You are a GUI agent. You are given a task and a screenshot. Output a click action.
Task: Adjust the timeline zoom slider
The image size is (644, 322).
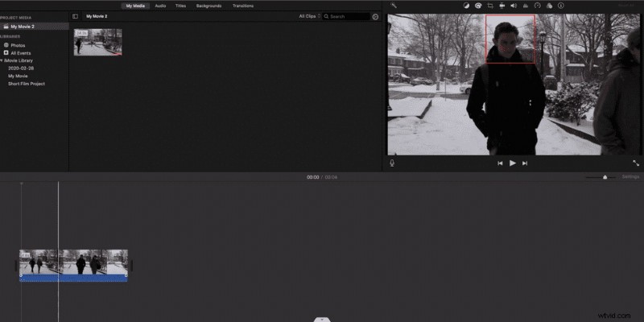click(x=605, y=177)
